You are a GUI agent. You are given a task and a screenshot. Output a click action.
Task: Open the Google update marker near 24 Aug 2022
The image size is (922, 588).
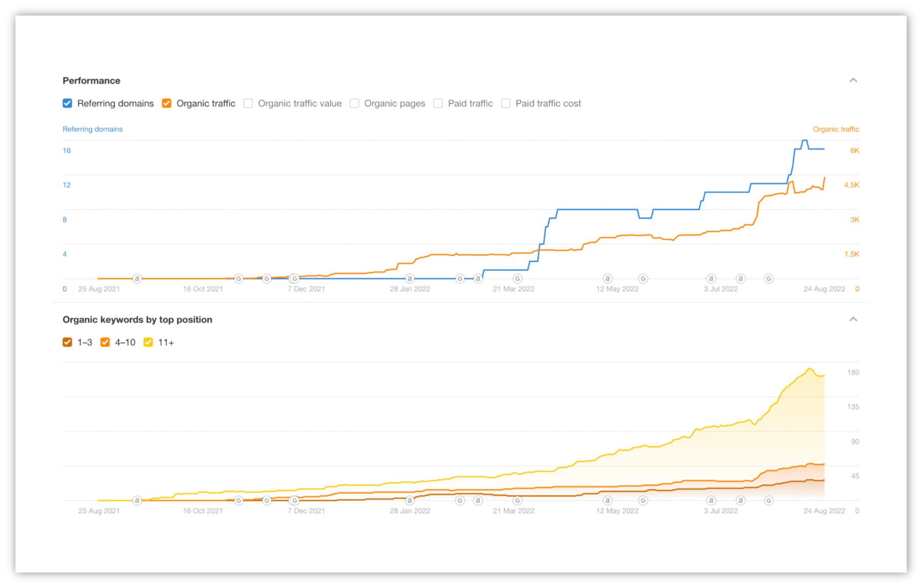(x=768, y=278)
